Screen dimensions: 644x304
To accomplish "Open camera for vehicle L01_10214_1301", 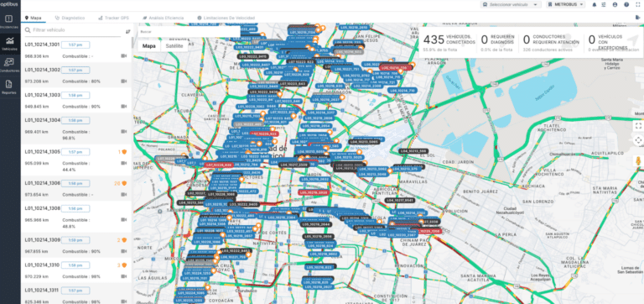I will [123, 56].
